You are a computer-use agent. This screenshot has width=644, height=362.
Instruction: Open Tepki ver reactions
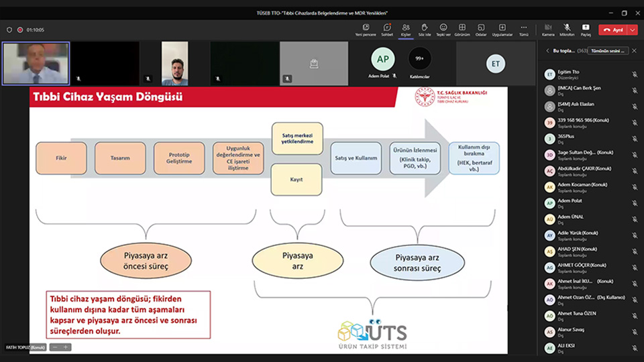pos(443,29)
